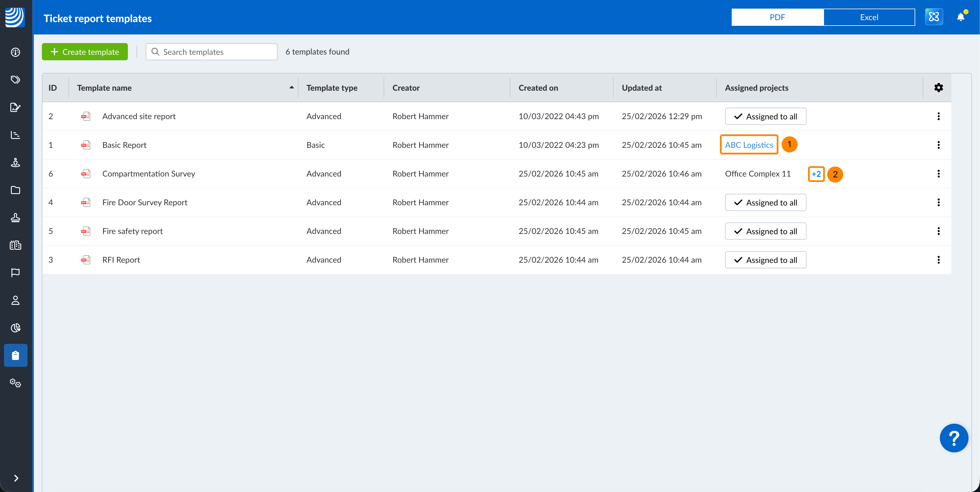This screenshot has height=492, width=980.
Task: Toggle 'Assigned to all' for Fire safety report
Action: click(x=765, y=231)
